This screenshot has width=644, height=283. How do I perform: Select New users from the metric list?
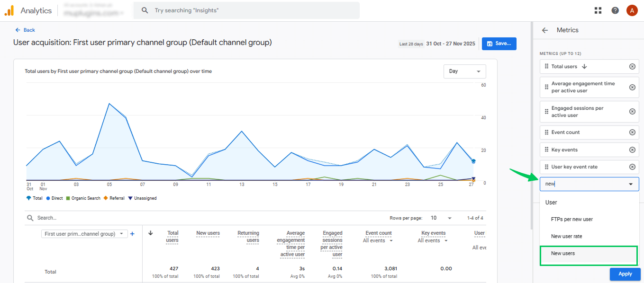tap(563, 254)
